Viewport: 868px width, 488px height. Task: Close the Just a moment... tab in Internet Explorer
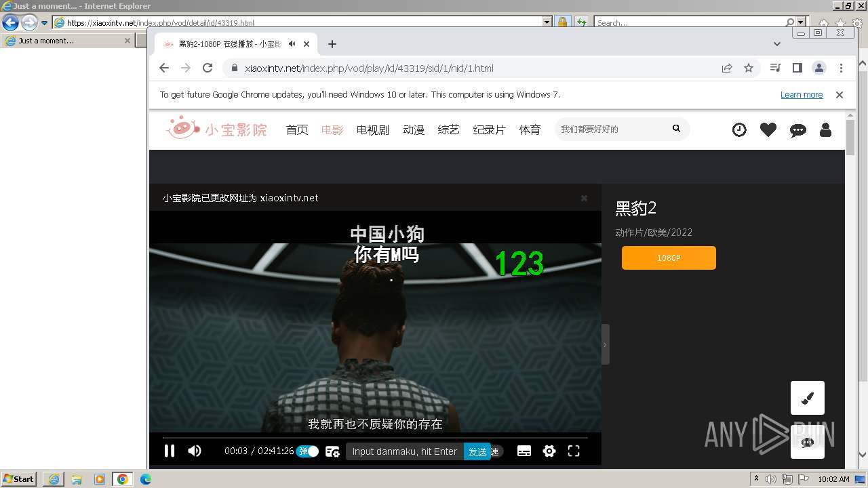coord(127,41)
